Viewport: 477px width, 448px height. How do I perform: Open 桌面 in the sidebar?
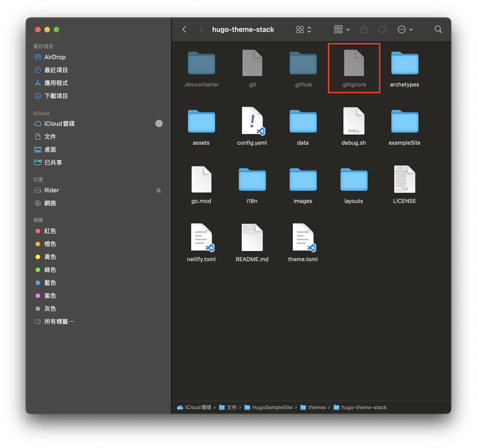(x=98, y=150)
